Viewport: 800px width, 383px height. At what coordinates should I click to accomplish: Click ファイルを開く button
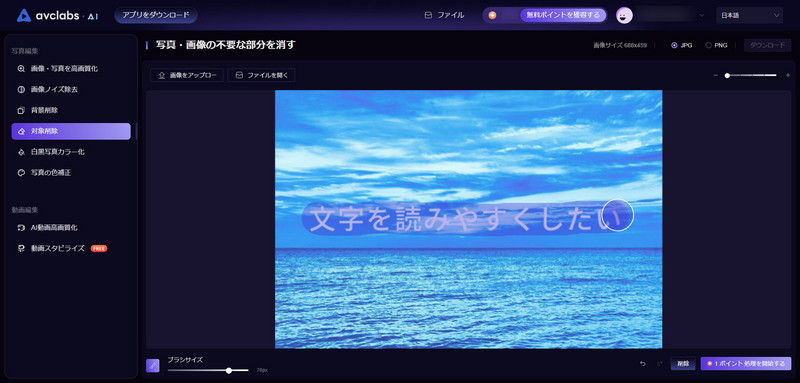tap(261, 75)
